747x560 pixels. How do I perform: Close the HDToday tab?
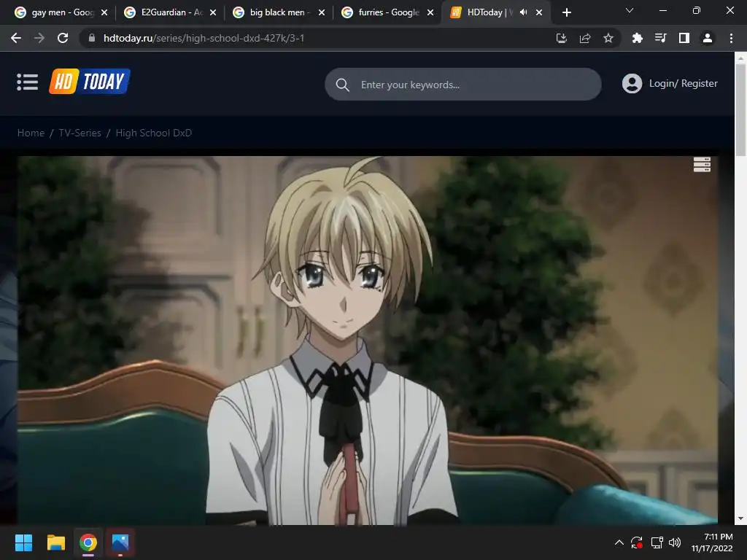(539, 12)
